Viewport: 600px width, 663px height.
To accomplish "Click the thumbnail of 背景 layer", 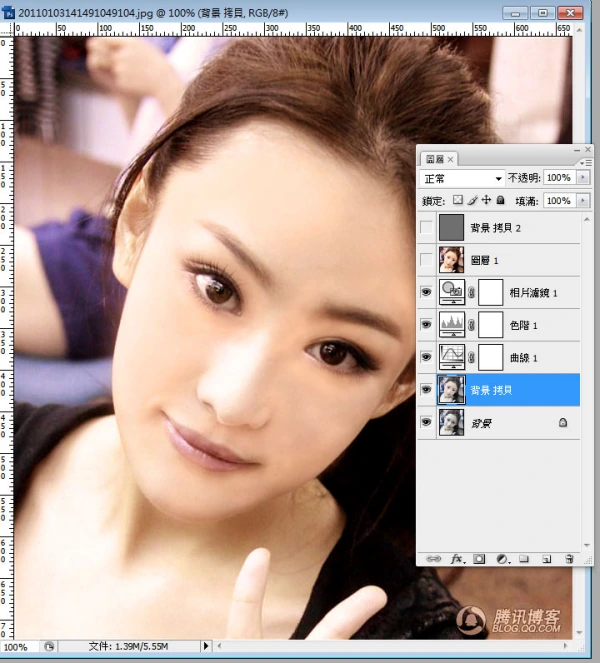I will (452, 422).
